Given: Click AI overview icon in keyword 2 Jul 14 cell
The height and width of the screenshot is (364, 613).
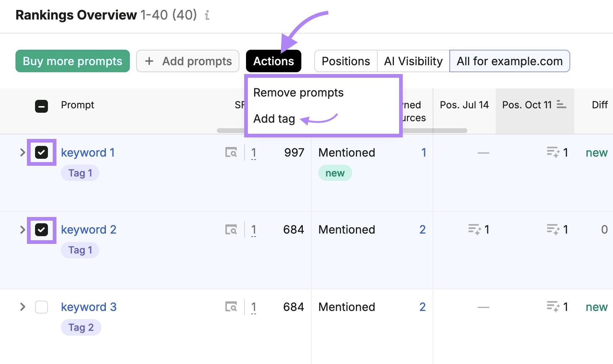Looking at the screenshot, I should point(475,230).
